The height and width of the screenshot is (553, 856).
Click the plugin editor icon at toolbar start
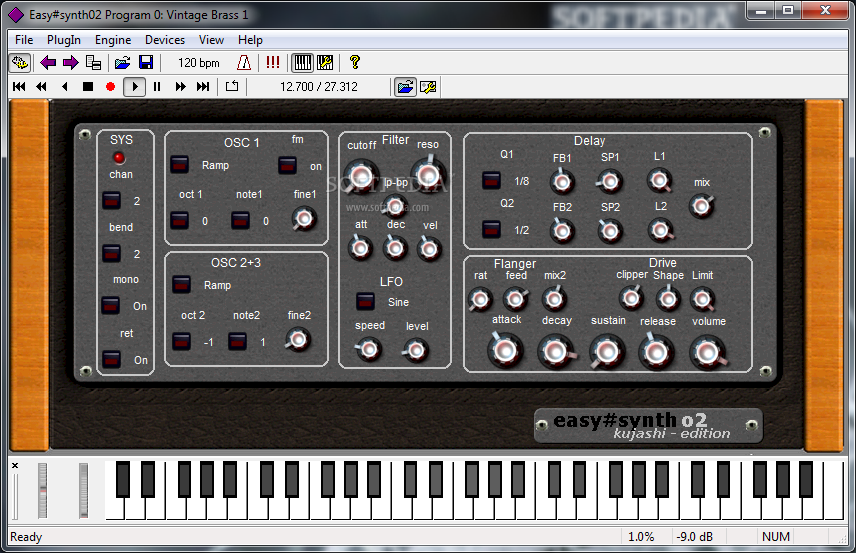click(20, 63)
